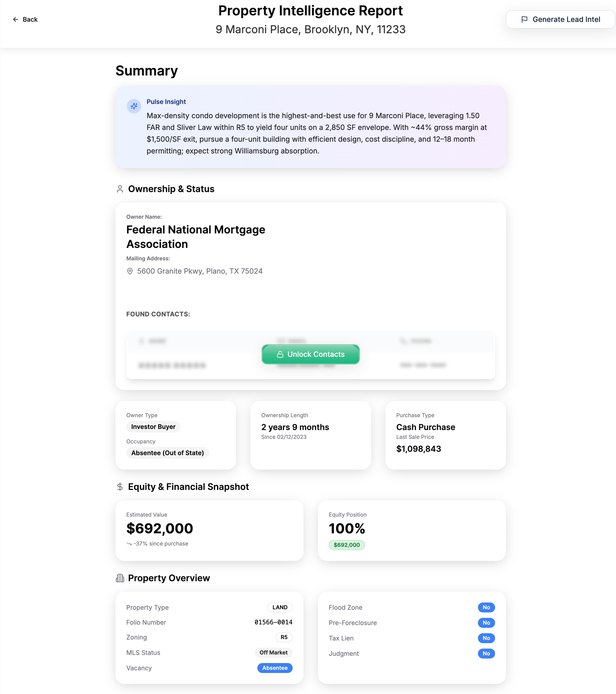Click the downward trend arrow near -37% since purchase
This screenshot has width=616, height=694.
pos(129,543)
